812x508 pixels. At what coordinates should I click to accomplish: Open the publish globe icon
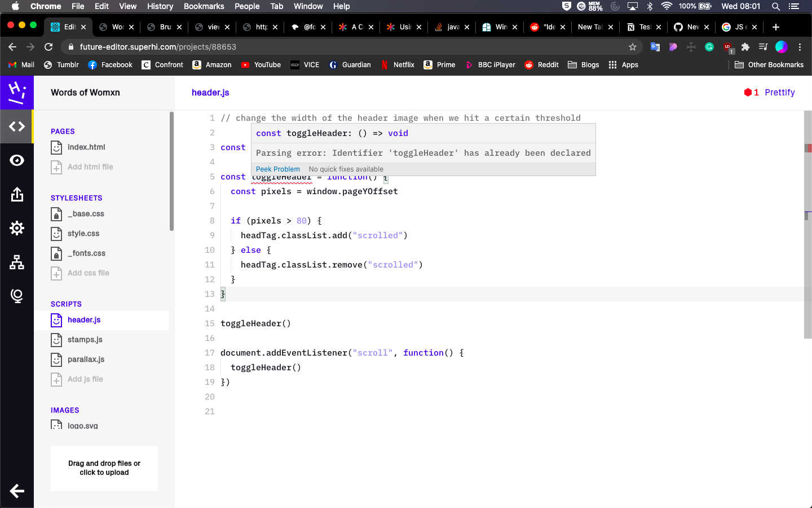(17, 296)
